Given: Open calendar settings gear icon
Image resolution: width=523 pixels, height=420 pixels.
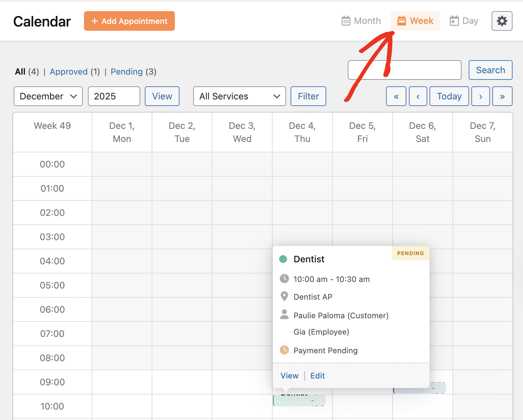Looking at the screenshot, I should pyautogui.click(x=502, y=21).
